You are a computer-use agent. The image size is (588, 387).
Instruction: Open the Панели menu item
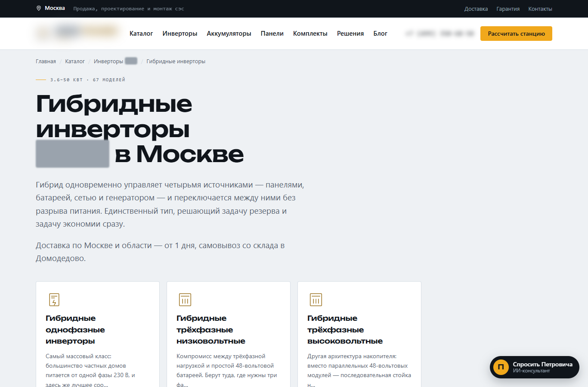pyautogui.click(x=272, y=34)
